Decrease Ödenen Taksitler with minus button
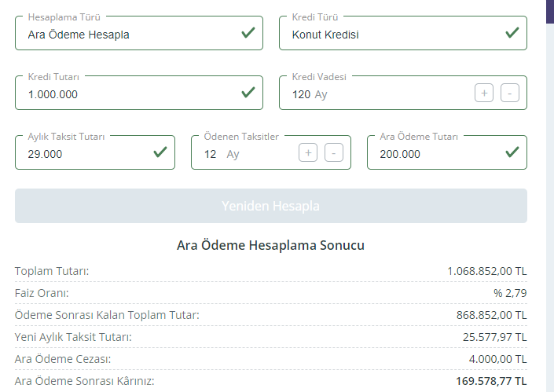 pyautogui.click(x=333, y=153)
